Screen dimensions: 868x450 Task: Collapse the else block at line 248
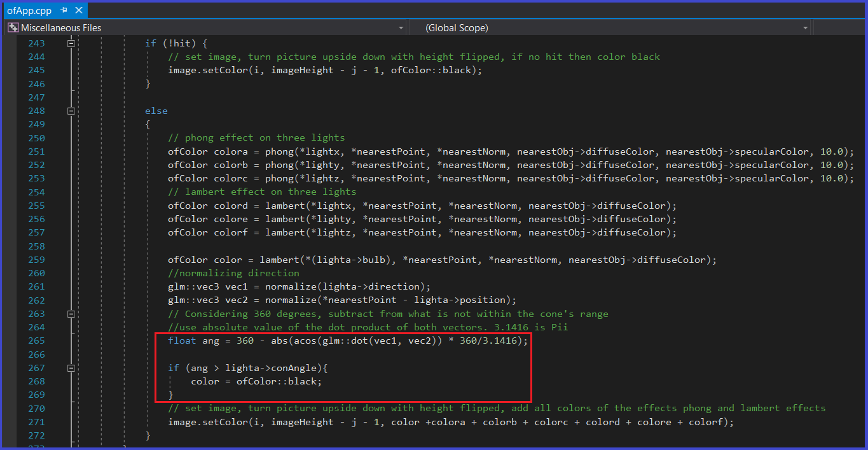(x=71, y=111)
